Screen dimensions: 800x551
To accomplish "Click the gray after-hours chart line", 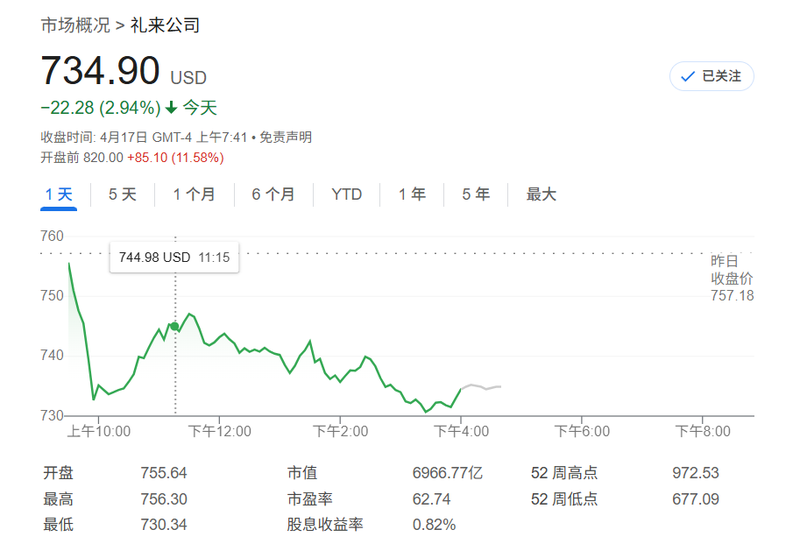I will 481,387.
